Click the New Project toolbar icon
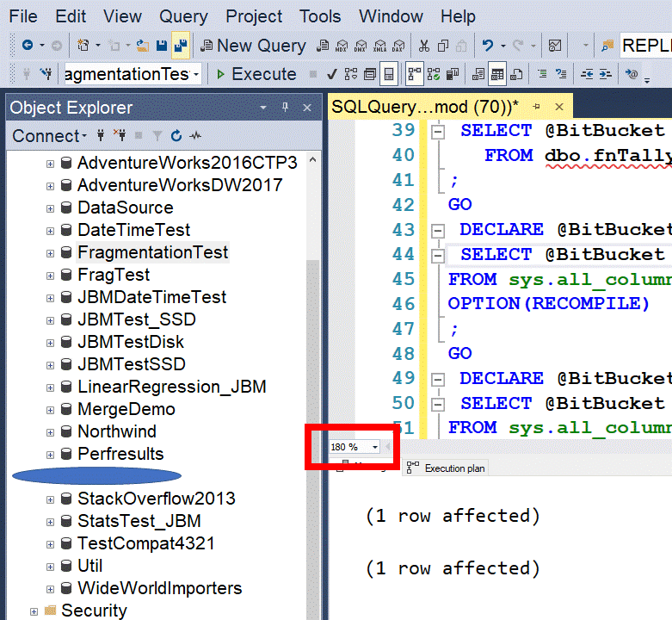Image resolution: width=672 pixels, height=620 pixels. [x=83, y=45]
